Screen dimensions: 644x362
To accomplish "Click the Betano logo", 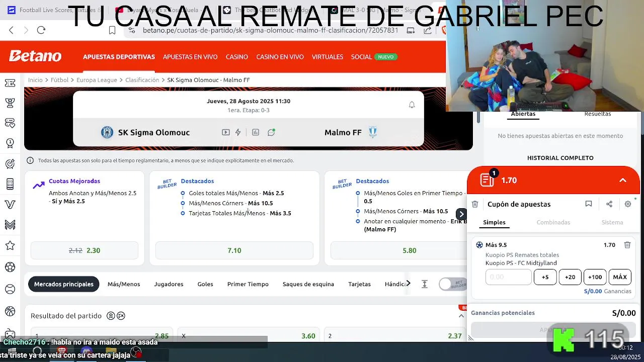I will coord(35,56).
